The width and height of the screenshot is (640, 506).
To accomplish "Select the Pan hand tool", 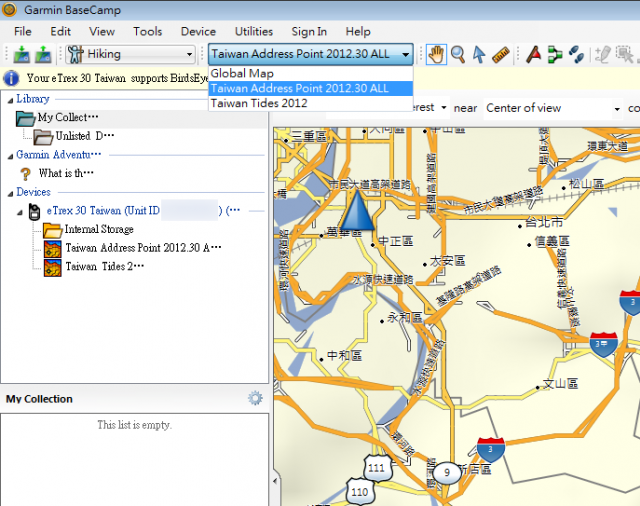I will (436, 54).
